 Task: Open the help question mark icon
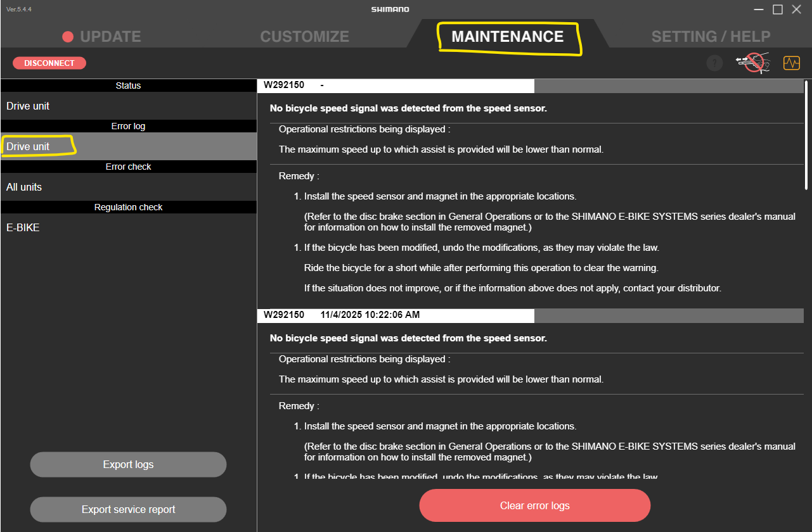714,63
